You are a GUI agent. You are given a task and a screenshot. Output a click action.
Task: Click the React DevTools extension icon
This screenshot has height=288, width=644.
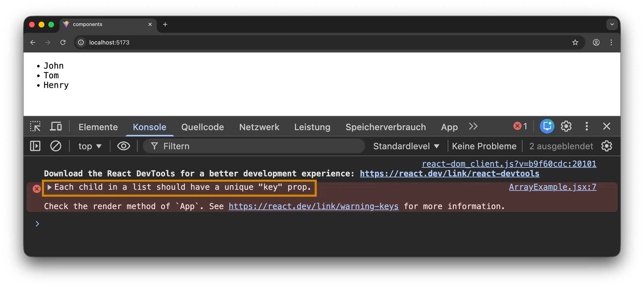click(547, 126)
